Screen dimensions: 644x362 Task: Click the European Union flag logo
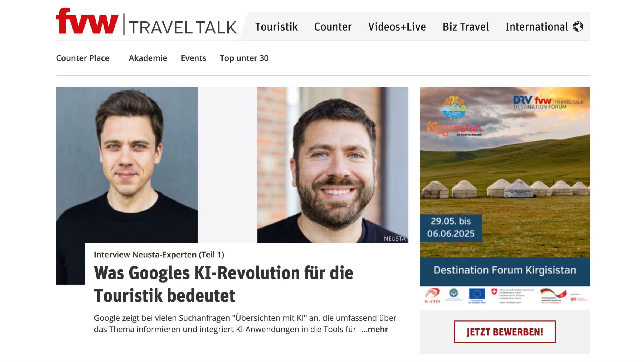coord(477,295)
